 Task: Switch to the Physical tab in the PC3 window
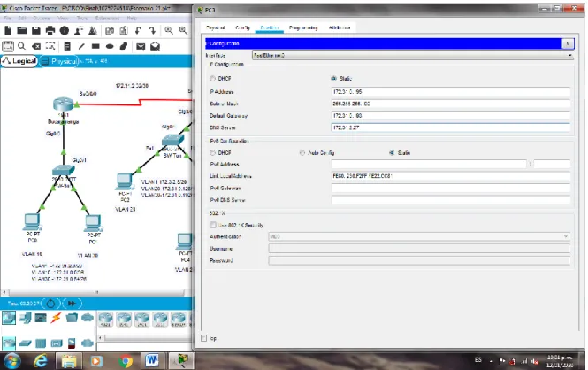(x=216, y=27)
